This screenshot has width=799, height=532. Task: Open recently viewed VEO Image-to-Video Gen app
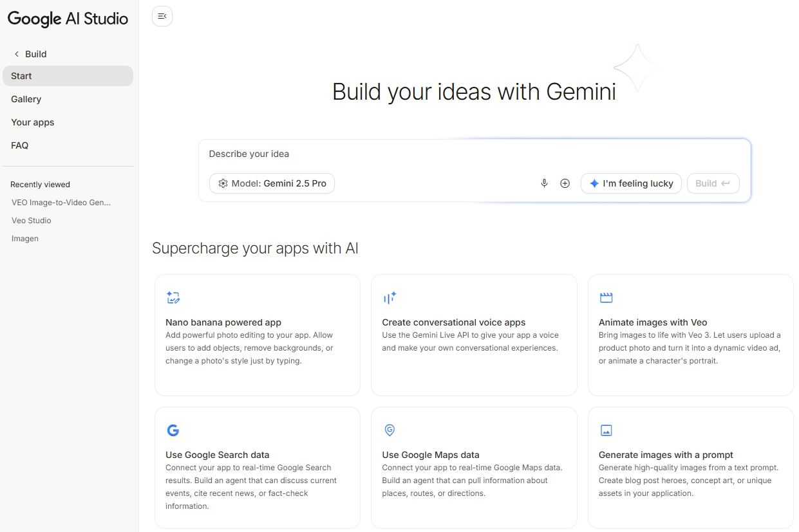click(61, 202)
